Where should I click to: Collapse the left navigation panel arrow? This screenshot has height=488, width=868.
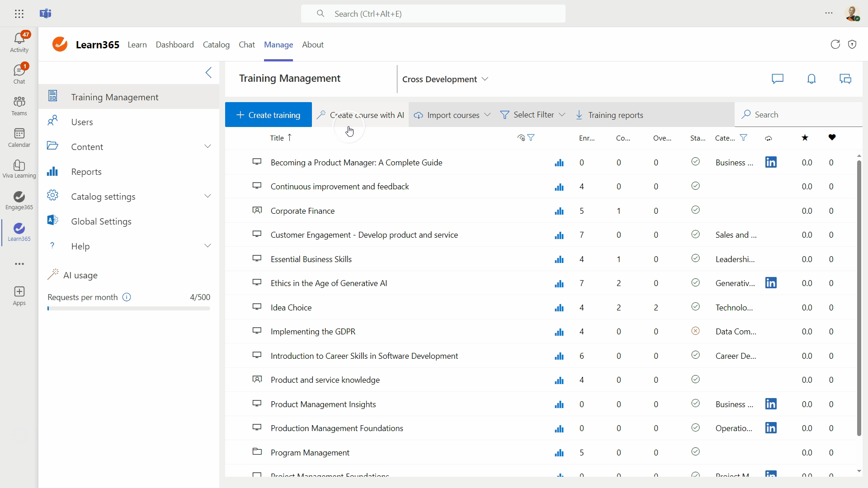point(208,72)
